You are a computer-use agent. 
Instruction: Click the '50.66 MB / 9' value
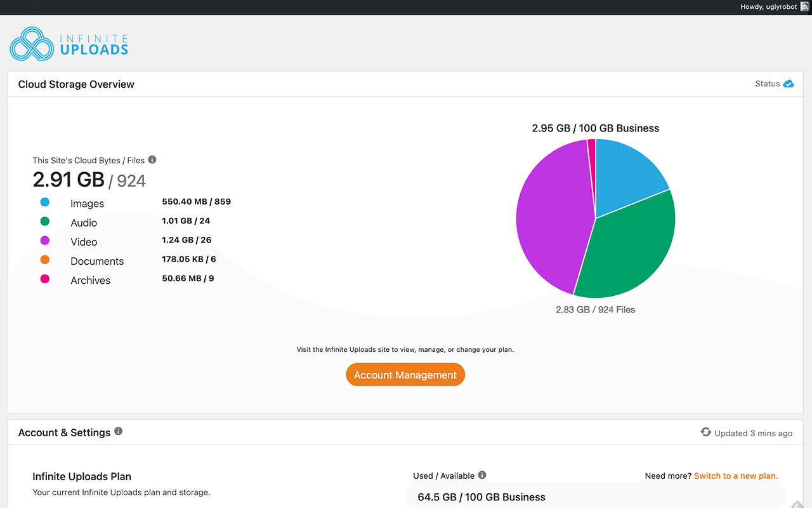click(188, 277)
